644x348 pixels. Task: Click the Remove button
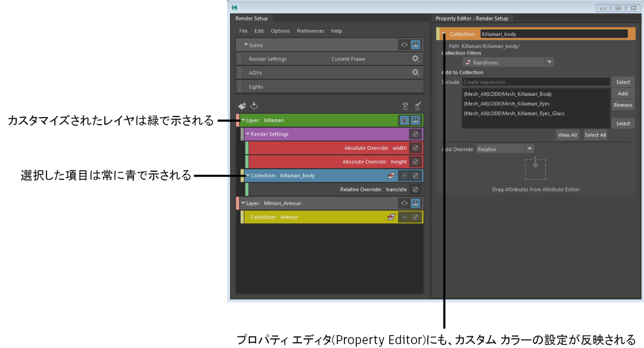(x=623, y=105)
